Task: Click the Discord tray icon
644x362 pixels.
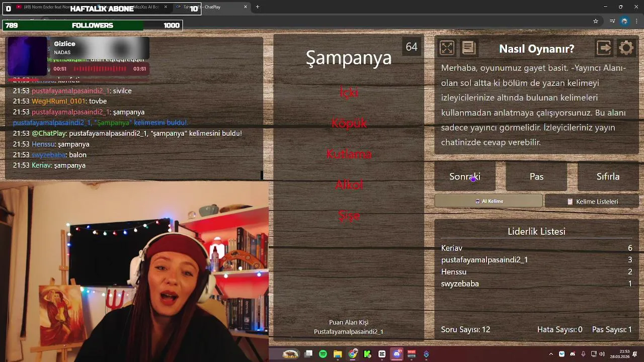Action: (x=573, y=354)
